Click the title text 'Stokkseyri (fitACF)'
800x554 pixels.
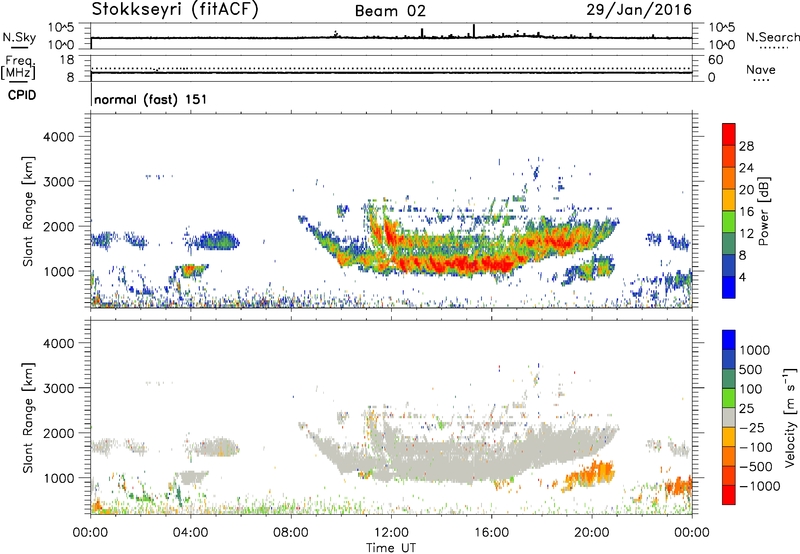tap(175, 10)
